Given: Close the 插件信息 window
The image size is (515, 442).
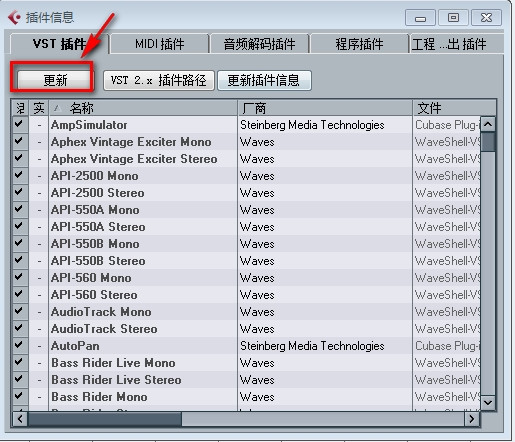Looking at the screenshot, I should (x=486, y=17).
